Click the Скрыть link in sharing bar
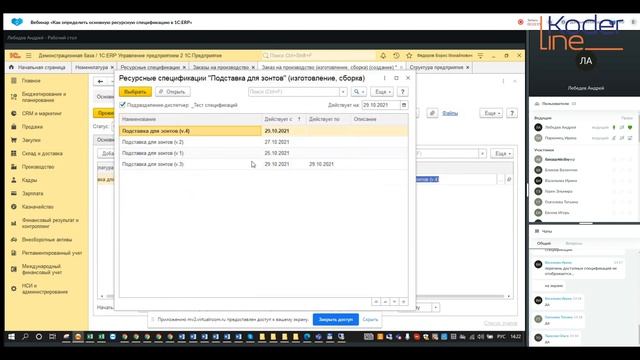Viewport: 640px width, 360px height. tap(370, 320)
